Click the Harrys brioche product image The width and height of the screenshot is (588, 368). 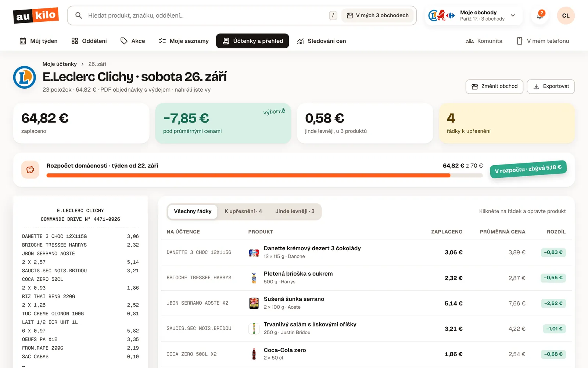tap(254, 278)
